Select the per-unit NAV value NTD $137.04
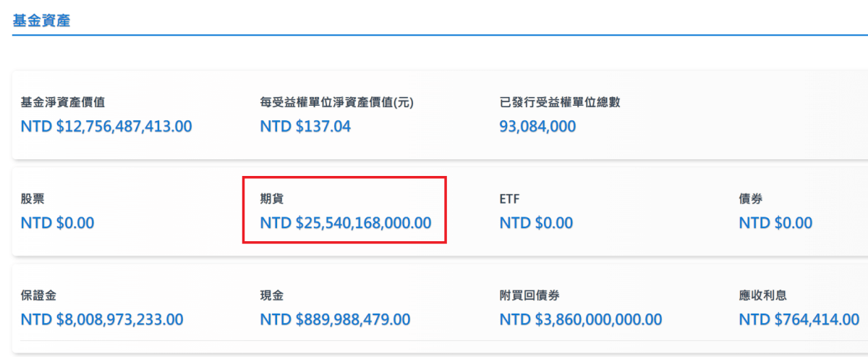The image size is (868, 357). (x=305, y=127)
